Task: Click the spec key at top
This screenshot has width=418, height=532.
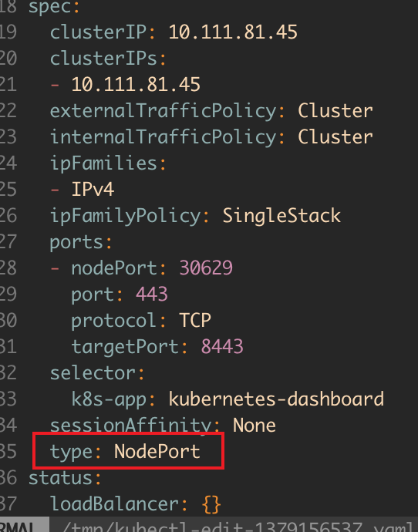Action: [x=50, y=8]
